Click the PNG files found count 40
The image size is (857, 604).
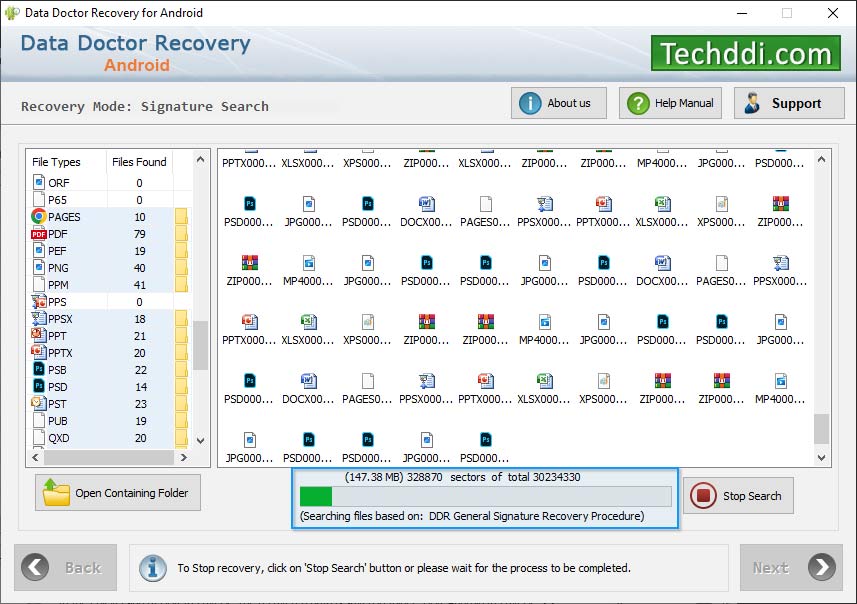(x=140, y=268)
